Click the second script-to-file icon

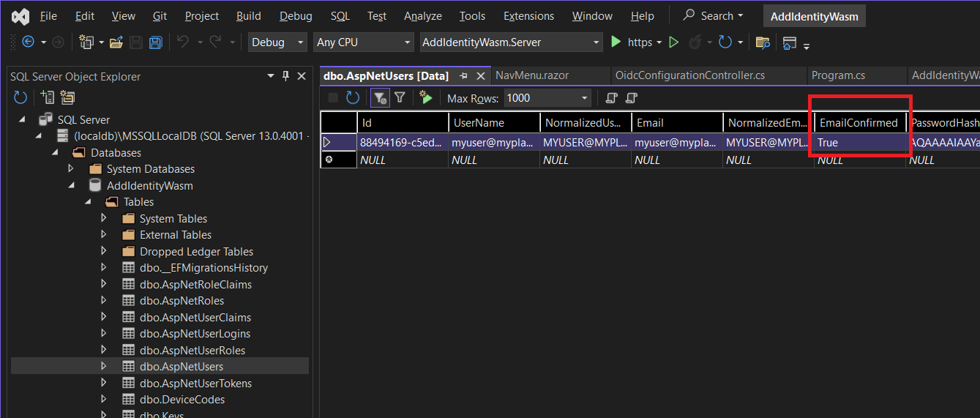tap(632, 97)
